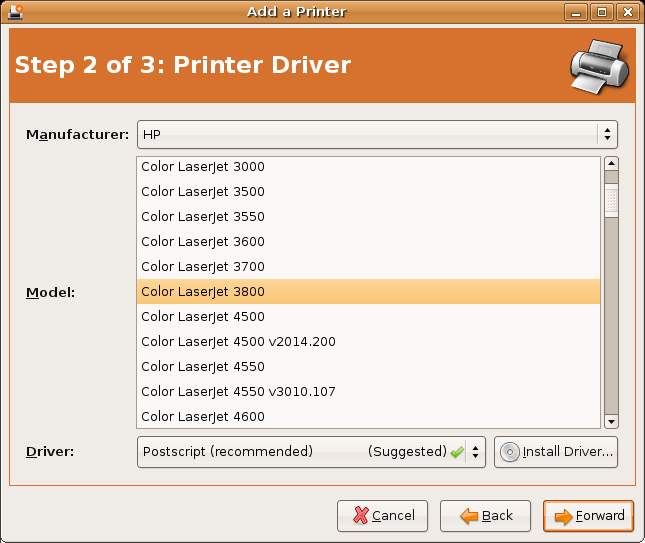645x543 pixels.
Task: Select model Color LaserJet 3000
Action: point(369,167)
